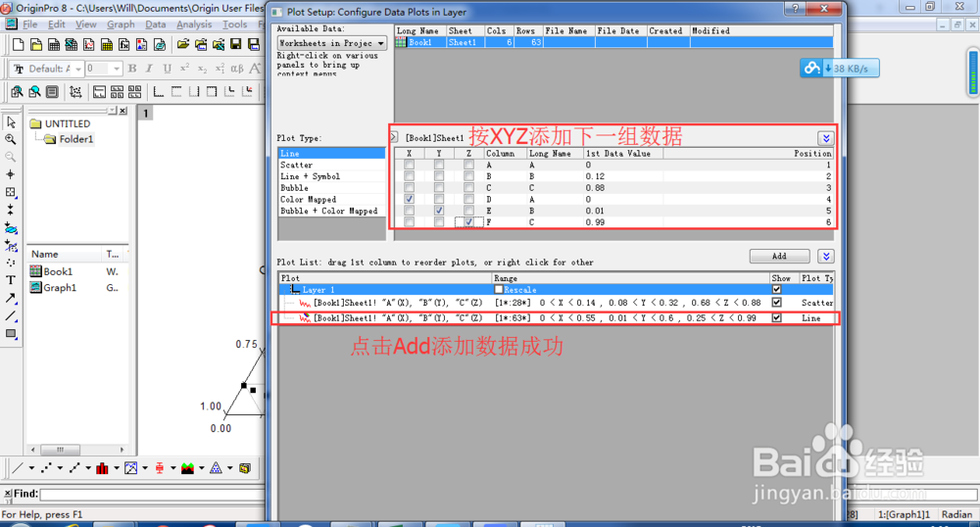This screenshot has width=980, height=527.
Task: Open a project with the folder icon
Action: coord(182,44)
